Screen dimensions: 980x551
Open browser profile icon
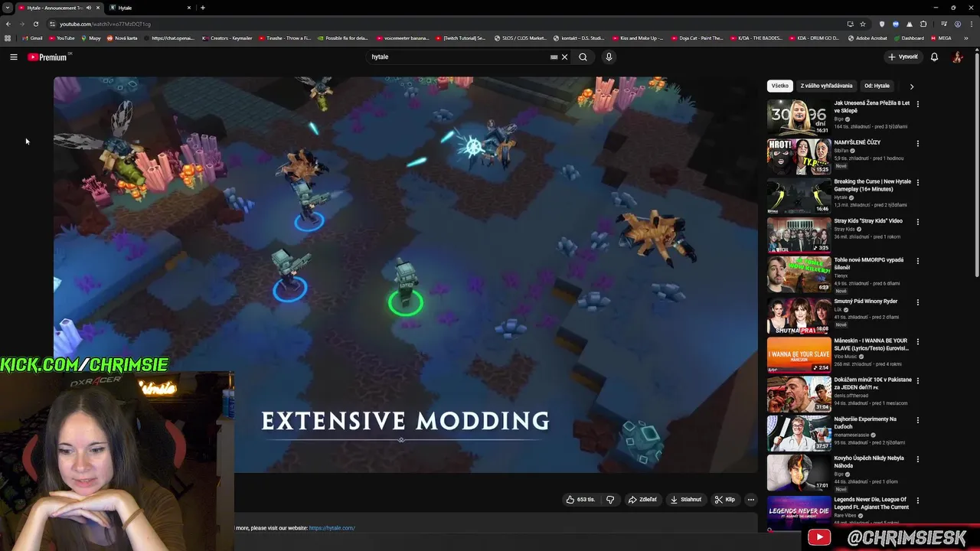pos(957,24)
